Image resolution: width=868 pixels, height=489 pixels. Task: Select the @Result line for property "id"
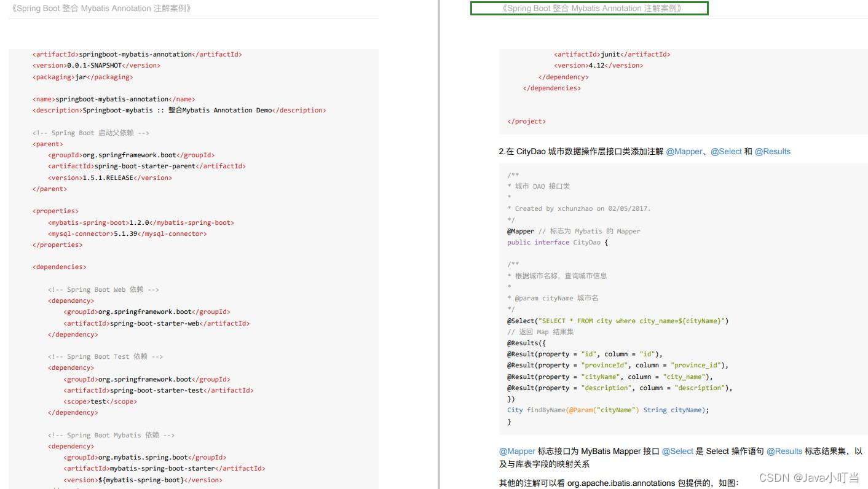pos(585,354)
